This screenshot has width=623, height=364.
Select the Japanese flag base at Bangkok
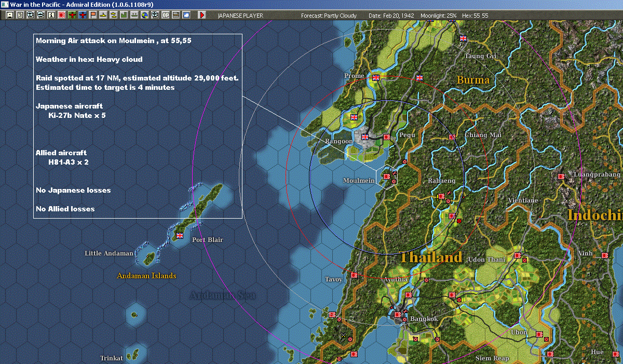click(398, 315)
